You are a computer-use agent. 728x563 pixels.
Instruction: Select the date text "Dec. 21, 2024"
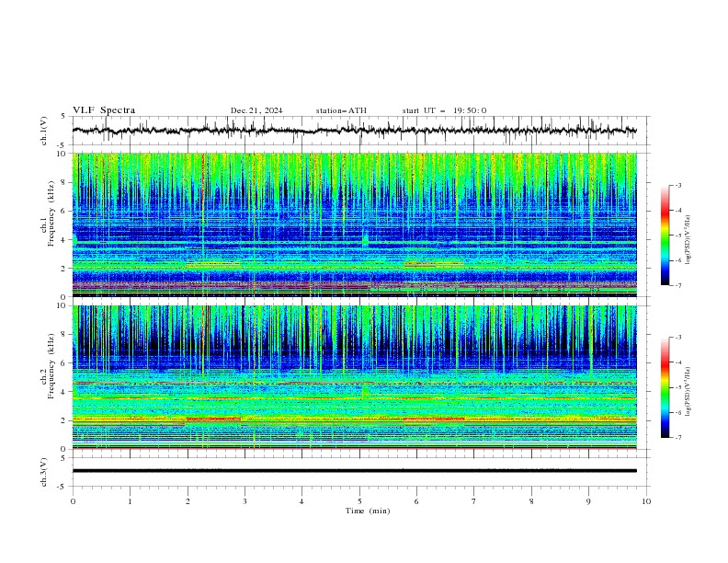(256, 110)
